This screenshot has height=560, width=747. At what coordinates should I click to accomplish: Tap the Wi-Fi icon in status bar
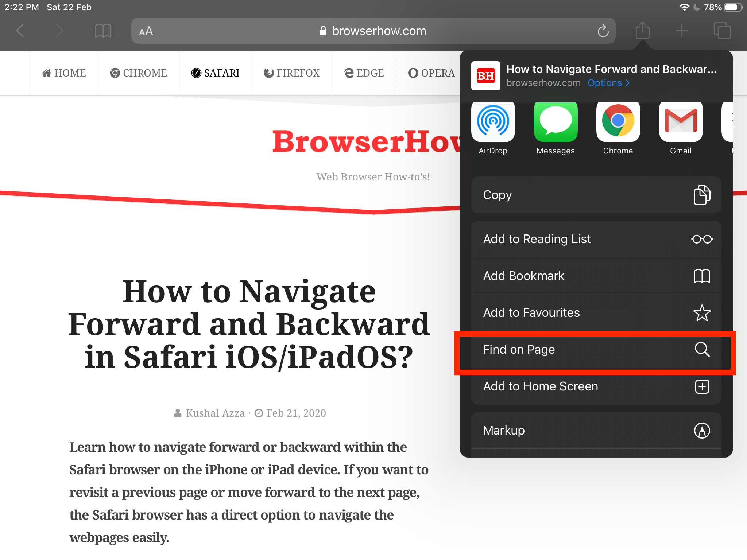685,7
